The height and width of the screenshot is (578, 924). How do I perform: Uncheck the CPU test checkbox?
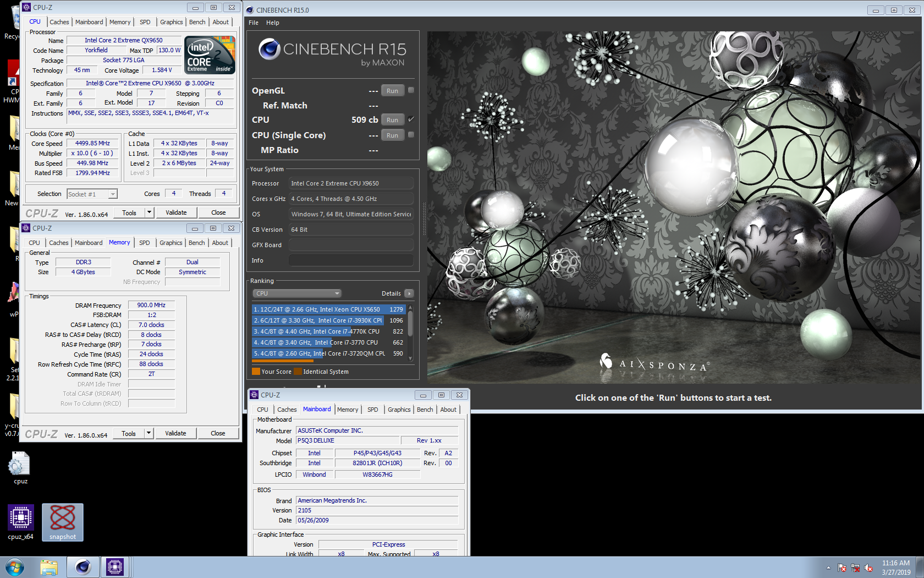point(411,119)
